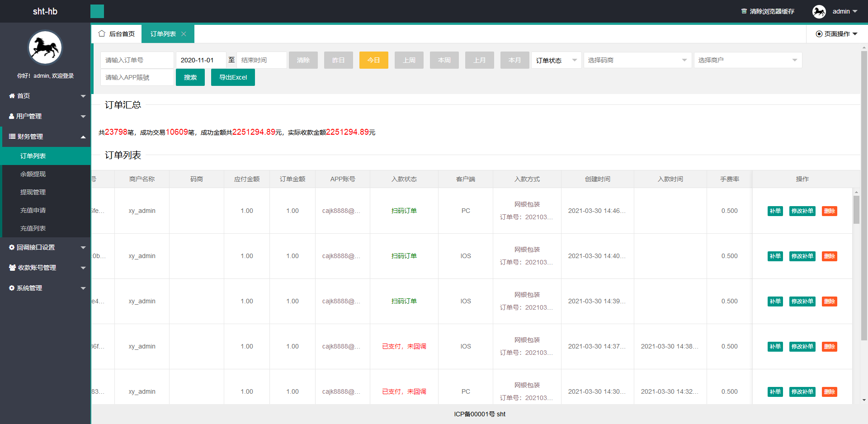Click the yellow 今日 filter button
Screen dimensions: 868x424
(x=373, y=60)
